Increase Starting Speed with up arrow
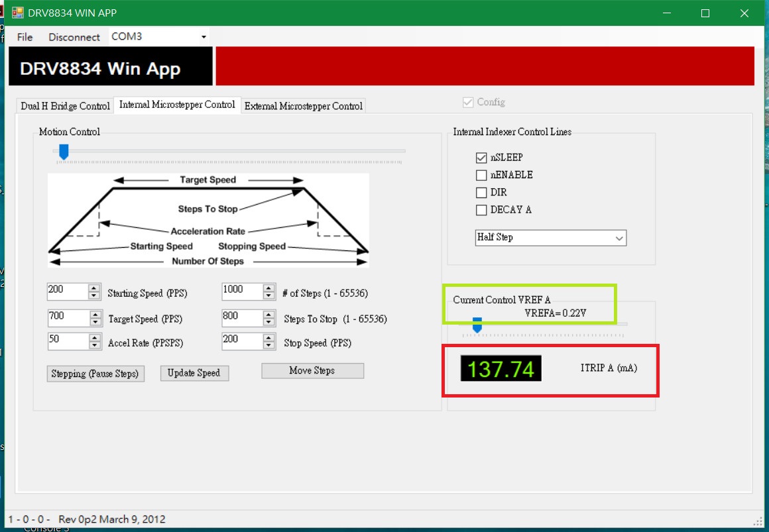The height and width of the screenshot is (532, 769). [x=94, y=288]
